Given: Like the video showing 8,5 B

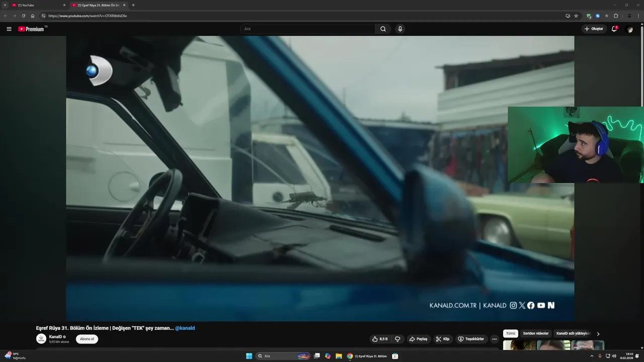Looking at the screenshot, I should pyautogui.click(x=380, y=339).
